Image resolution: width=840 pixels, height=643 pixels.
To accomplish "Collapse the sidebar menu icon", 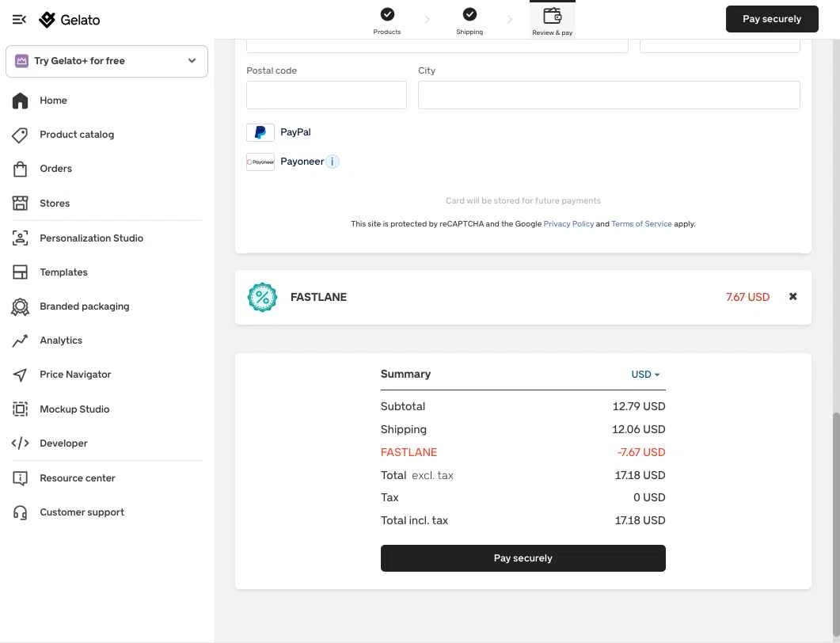I will tap(19, 20).
